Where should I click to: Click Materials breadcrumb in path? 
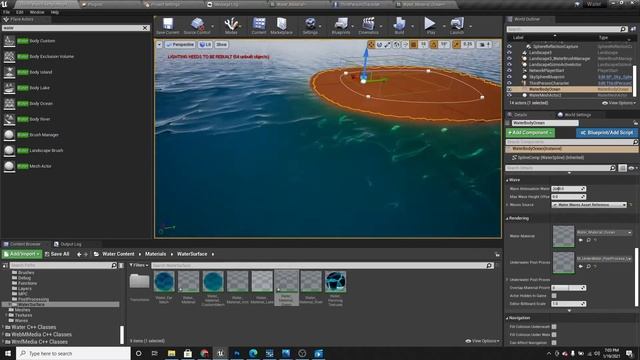pos(156,254)
